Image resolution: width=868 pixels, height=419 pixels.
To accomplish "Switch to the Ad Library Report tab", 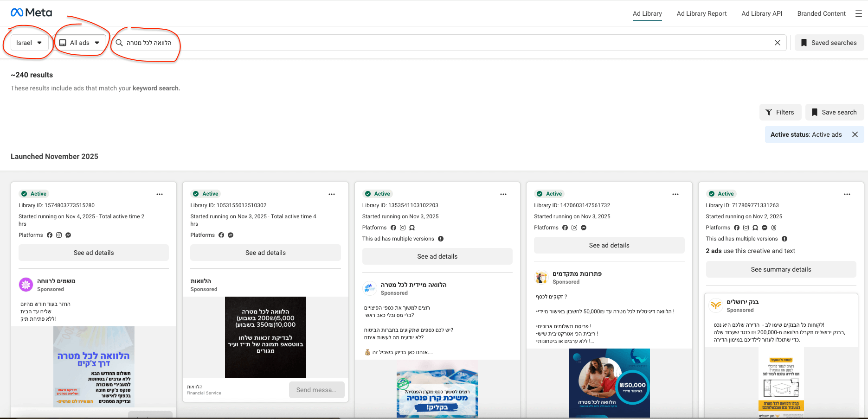I will (x=701, y=13).
